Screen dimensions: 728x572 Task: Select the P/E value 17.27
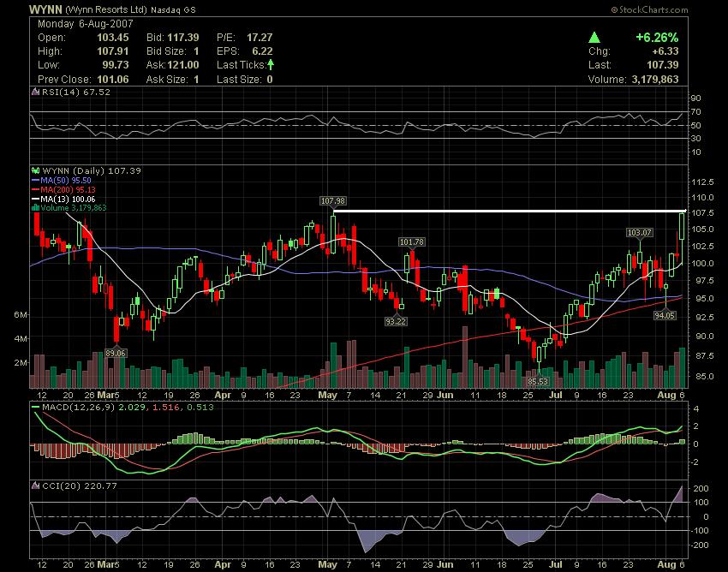[x=260, y=38]
